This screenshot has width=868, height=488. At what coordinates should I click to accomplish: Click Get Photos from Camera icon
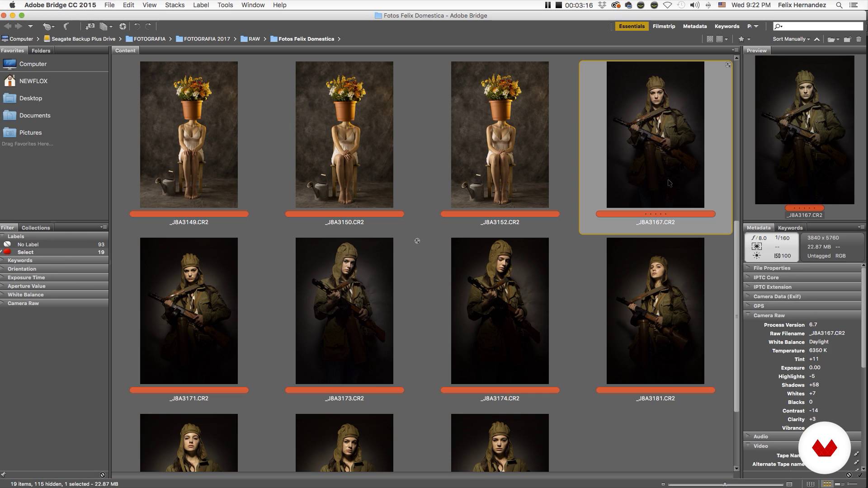tap(90, 26)
